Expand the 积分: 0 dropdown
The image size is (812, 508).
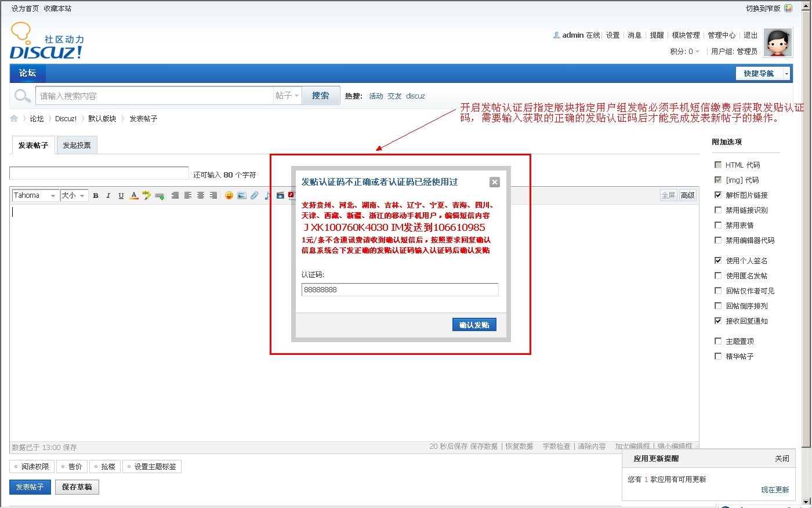[685, 51]
